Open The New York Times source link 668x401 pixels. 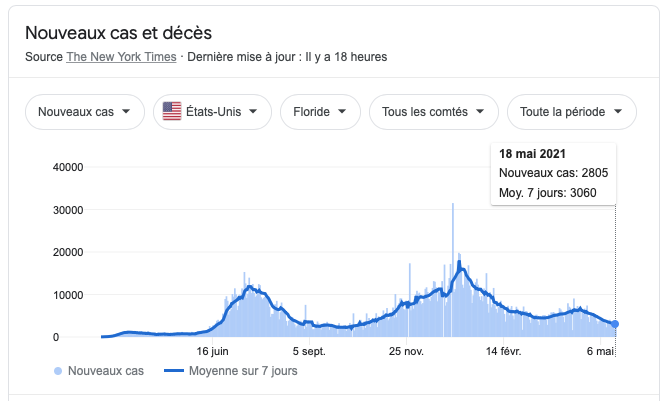point(121,57)
